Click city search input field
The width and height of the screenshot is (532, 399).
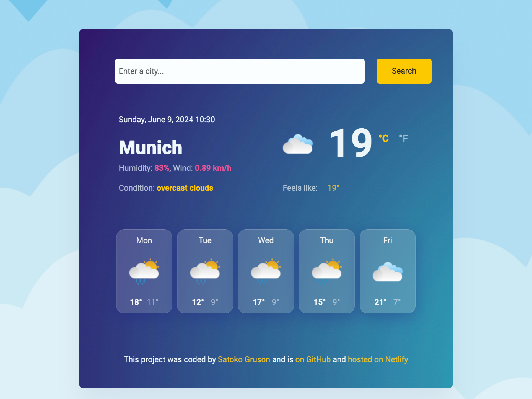[x=239, y=70]
